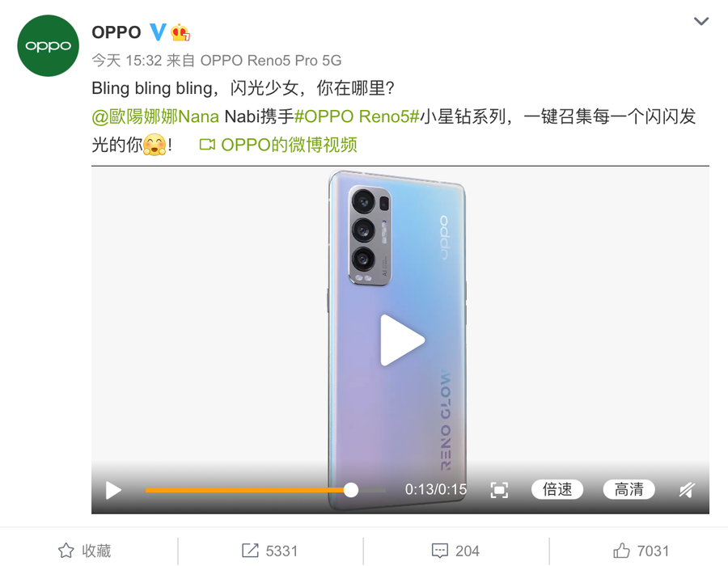Click the OPPO Reno5 Pro 5G source link
The height and width of the screenshot is (566, 728).
pos(271,61)
